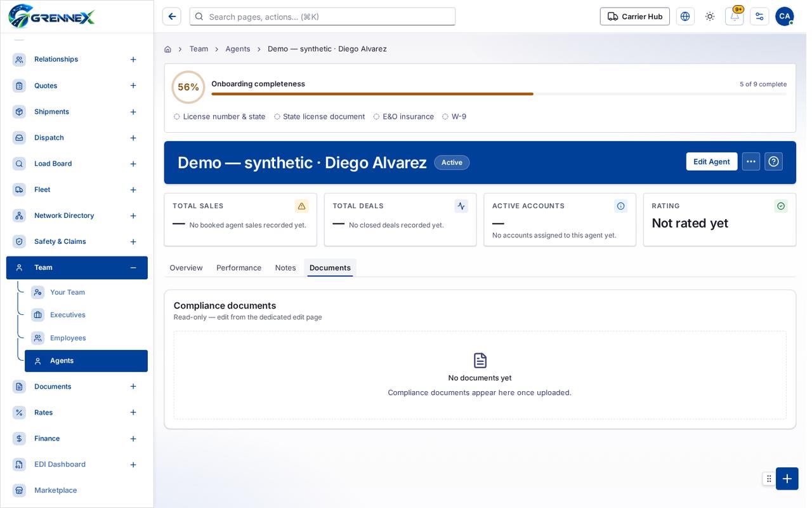
Task: Open CA user avatar menu
Action: point(785,17)
